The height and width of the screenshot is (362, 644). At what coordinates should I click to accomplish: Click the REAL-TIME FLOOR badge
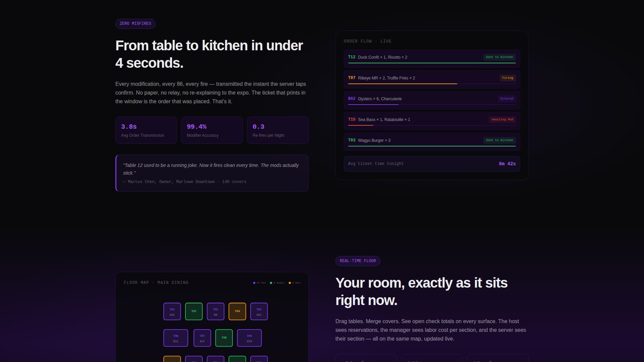pyautogui.click(x=358, y=261)
